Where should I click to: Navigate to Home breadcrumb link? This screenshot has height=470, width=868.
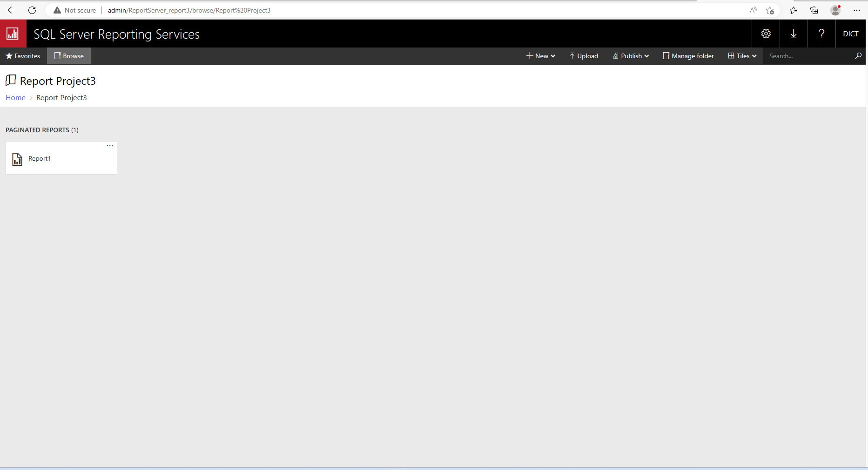coord(15,97)
